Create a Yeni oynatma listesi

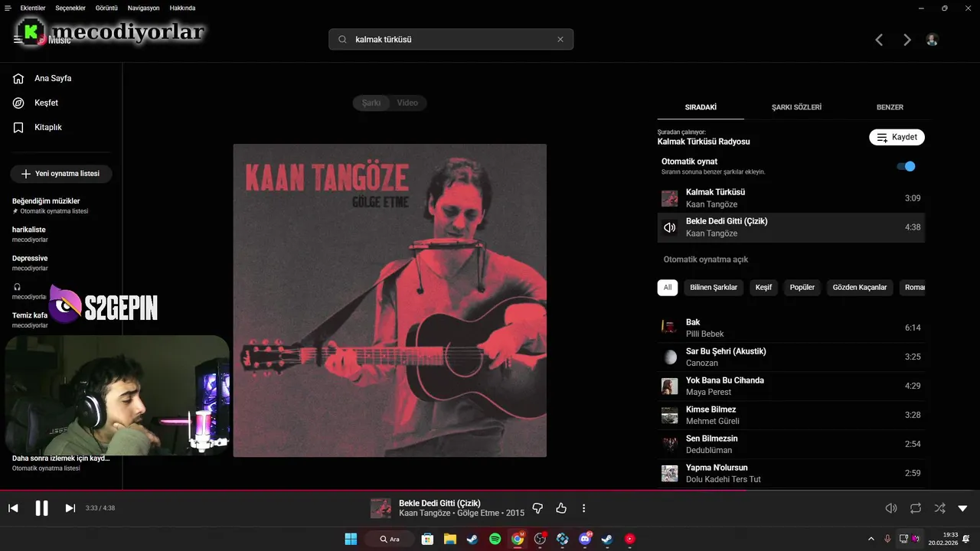click(x=61, y=174)
